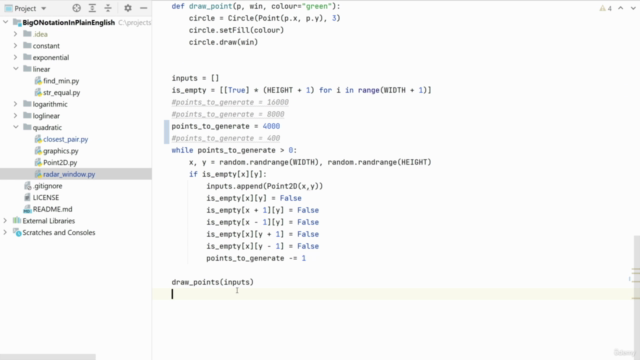This screenshot has height=360, width=640.
Task: Click the Select Opened File locate icon
Action: (x=76, y=8)
